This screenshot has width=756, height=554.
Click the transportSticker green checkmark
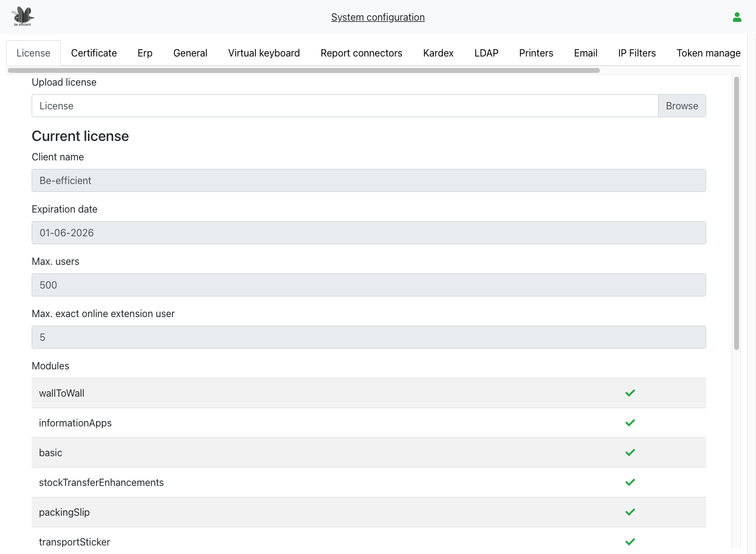(x=630, y=542)
